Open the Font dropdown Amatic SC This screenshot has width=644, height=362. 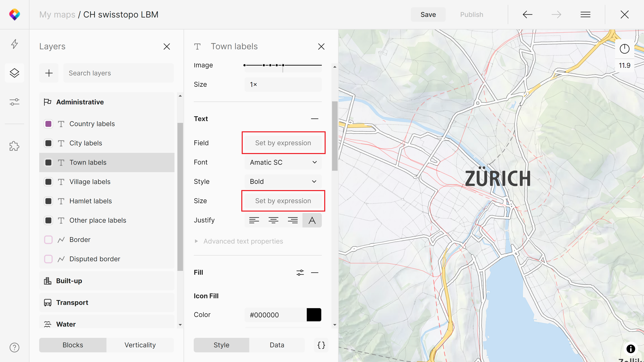tap(283, 162)
